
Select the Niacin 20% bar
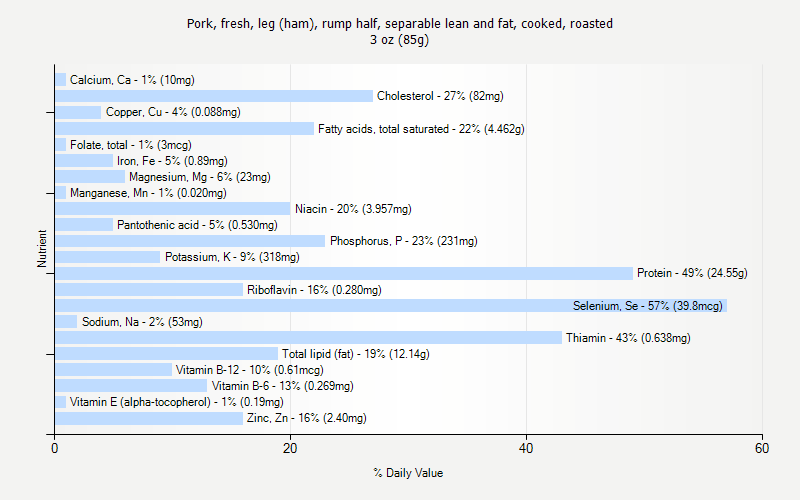pos(172,209)
